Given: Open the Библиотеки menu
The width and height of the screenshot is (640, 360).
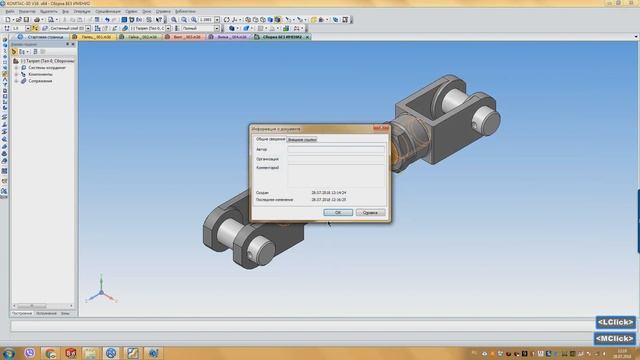Looking at the screenshot, I should [185, 11].
